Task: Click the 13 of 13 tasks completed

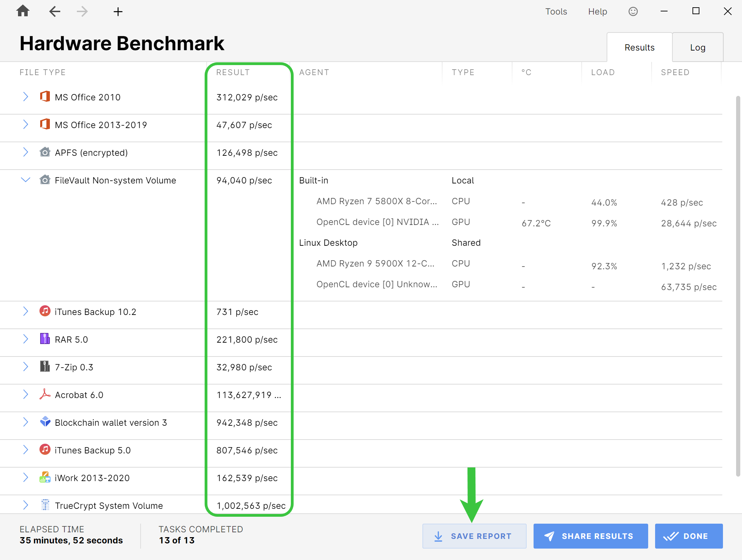Action: coord(177,540)
